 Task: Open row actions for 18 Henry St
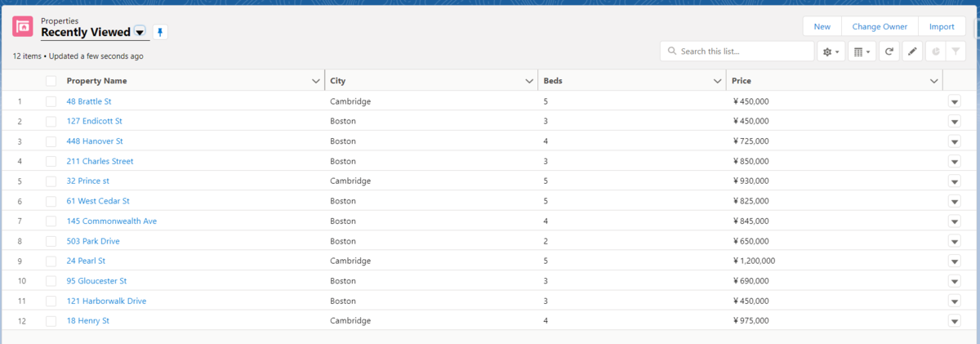[x=955, y=321]
